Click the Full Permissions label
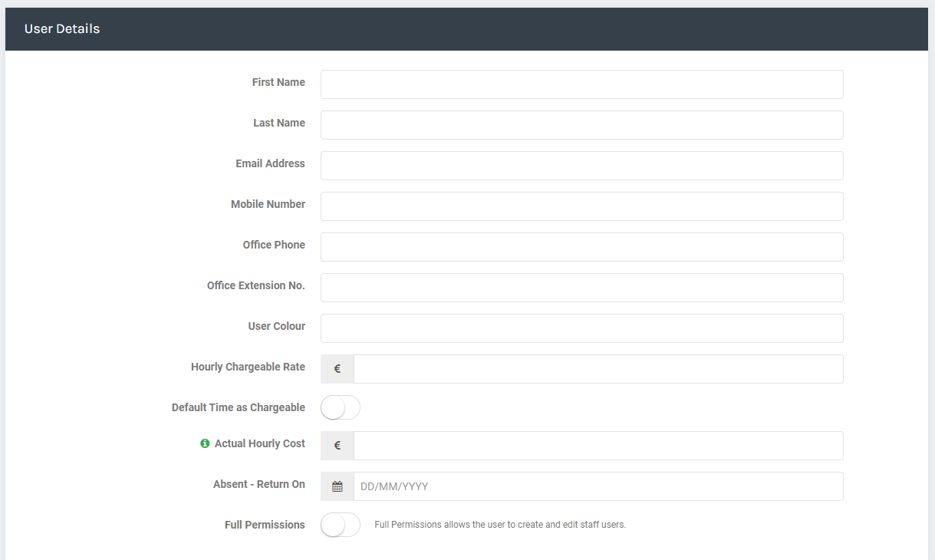935x560 pixels. [265, 525]
